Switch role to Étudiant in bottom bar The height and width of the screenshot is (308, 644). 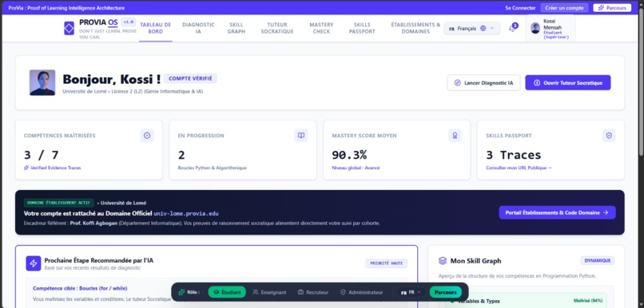pos(227,292)
